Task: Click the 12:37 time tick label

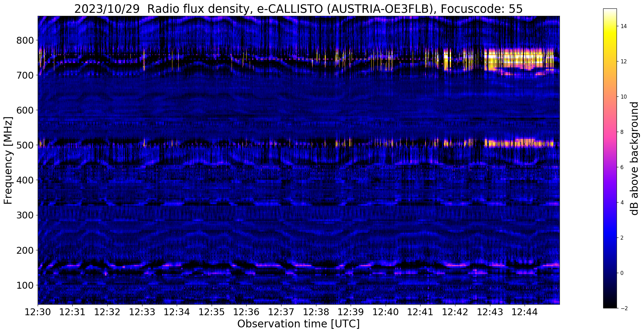Action: [x=281, y=312]
